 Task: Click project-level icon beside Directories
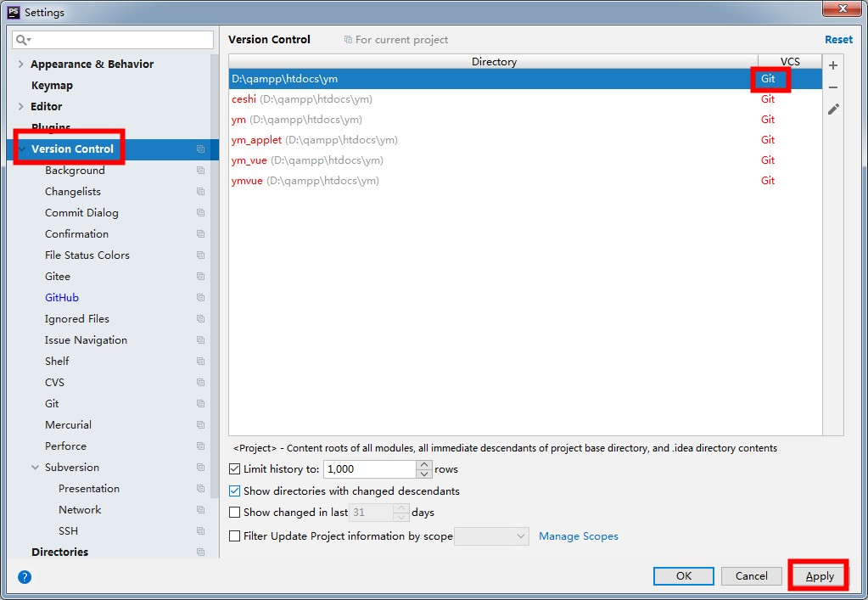click(x=200, y=552)
